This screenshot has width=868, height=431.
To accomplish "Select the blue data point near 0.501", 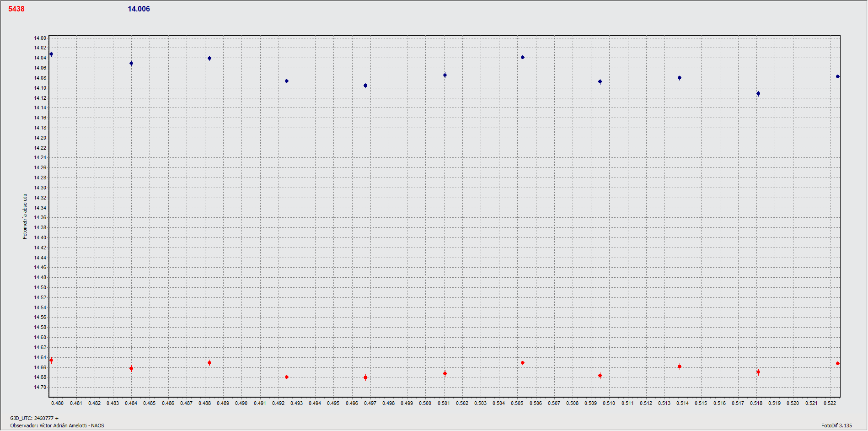I will click(445, 75).
